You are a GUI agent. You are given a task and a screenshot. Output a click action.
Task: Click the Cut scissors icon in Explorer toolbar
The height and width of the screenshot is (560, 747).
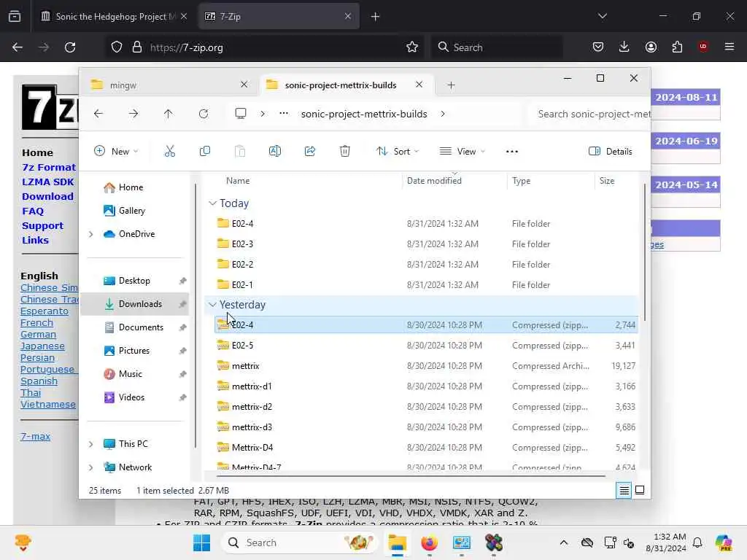coord(169,152)
